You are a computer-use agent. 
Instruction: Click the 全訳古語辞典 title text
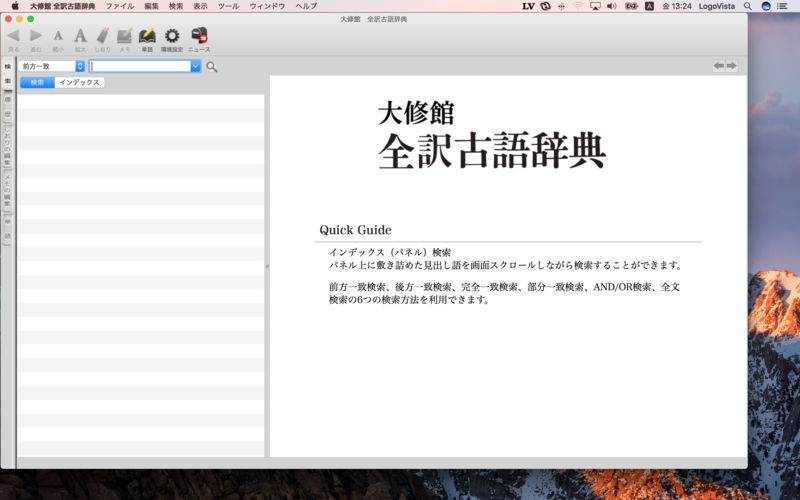pyautogui.click(x=492, y=151)
